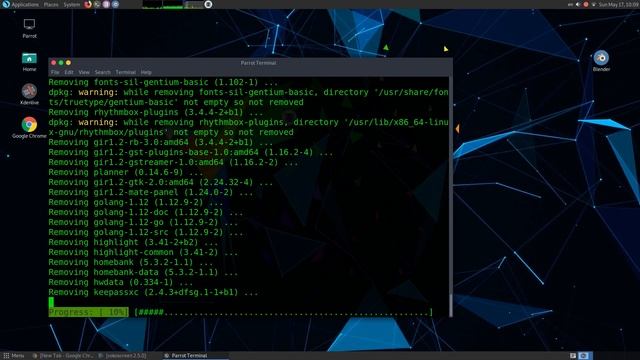
Task: Switch to New Tab Google Chrome taskbar item
Action: 63,356
